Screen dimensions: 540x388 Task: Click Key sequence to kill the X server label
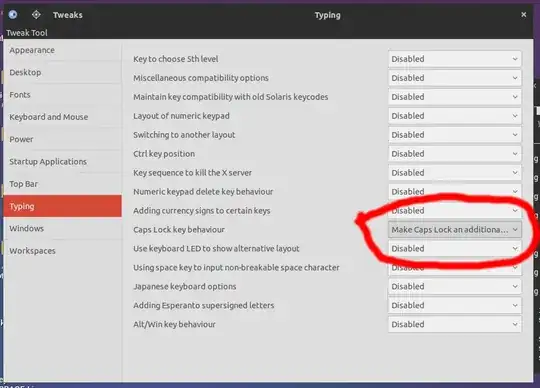click(x=192, y=173)
